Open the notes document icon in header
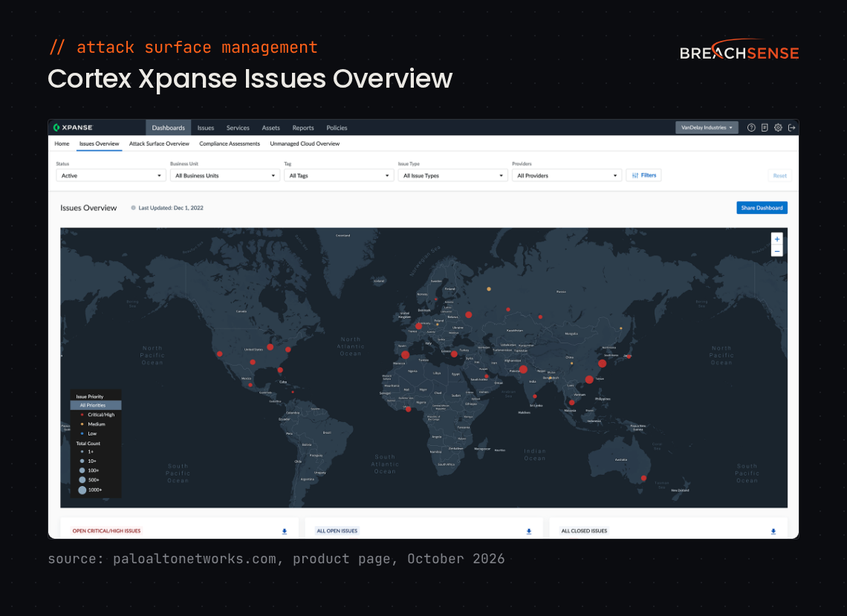This screenshot has height=616, width=847. pyautogui.click(x=765, y=128)
